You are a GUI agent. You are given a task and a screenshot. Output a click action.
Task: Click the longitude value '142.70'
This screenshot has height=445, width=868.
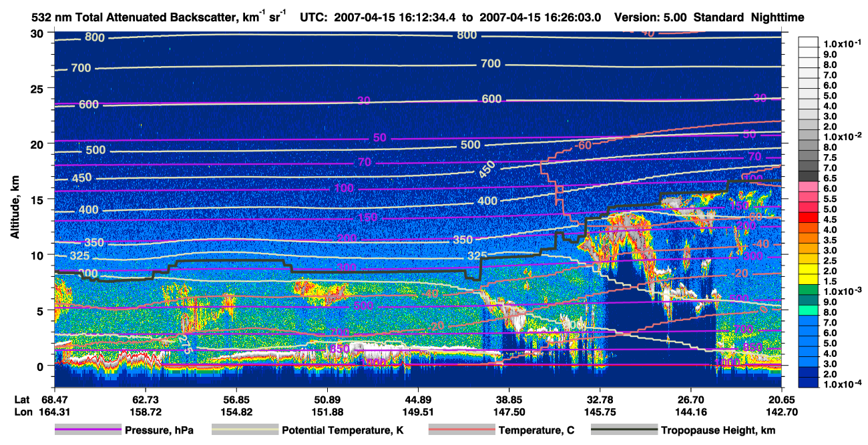coord(783,412)
